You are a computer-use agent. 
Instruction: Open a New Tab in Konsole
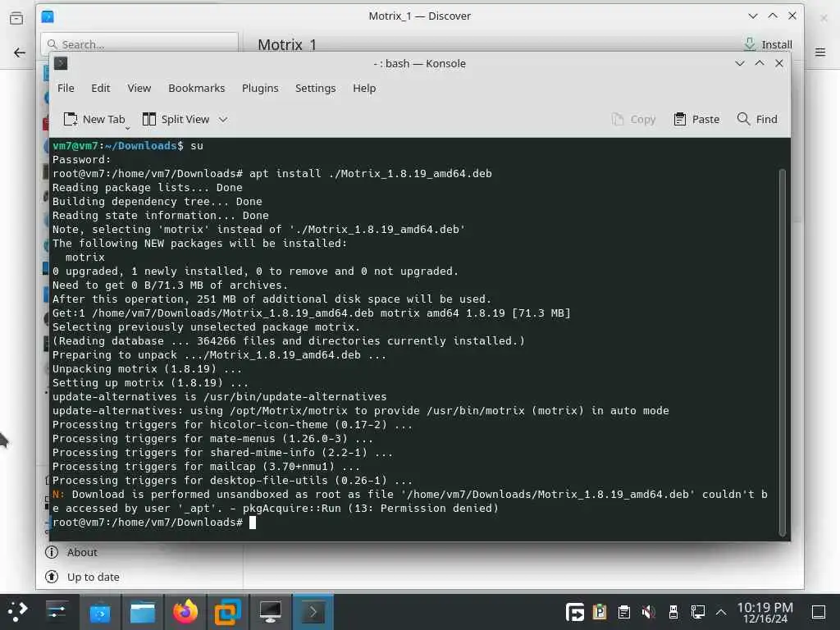pyautogui.click(x=94, y=119)
